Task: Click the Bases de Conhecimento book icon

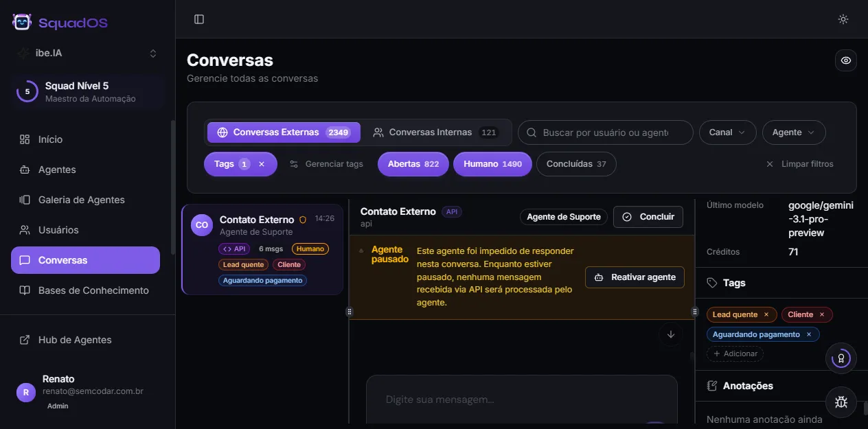Action: (25, 290)
